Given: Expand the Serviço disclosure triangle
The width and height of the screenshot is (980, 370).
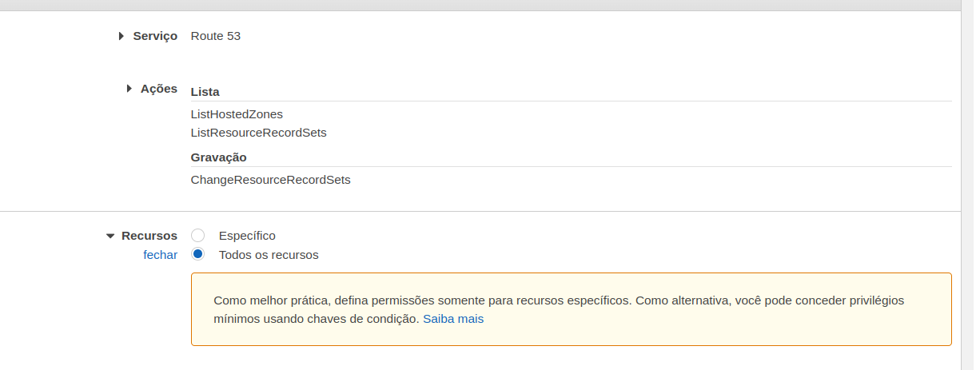Looking at the screenshot, I should click(122, 36).
